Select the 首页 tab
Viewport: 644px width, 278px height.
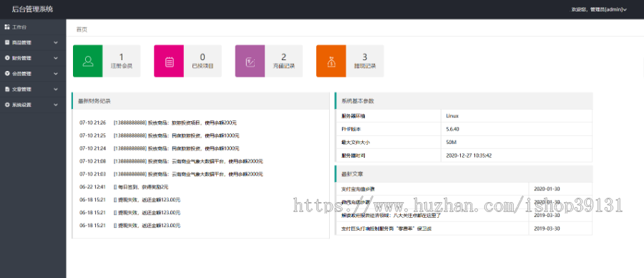pos(82,29)
